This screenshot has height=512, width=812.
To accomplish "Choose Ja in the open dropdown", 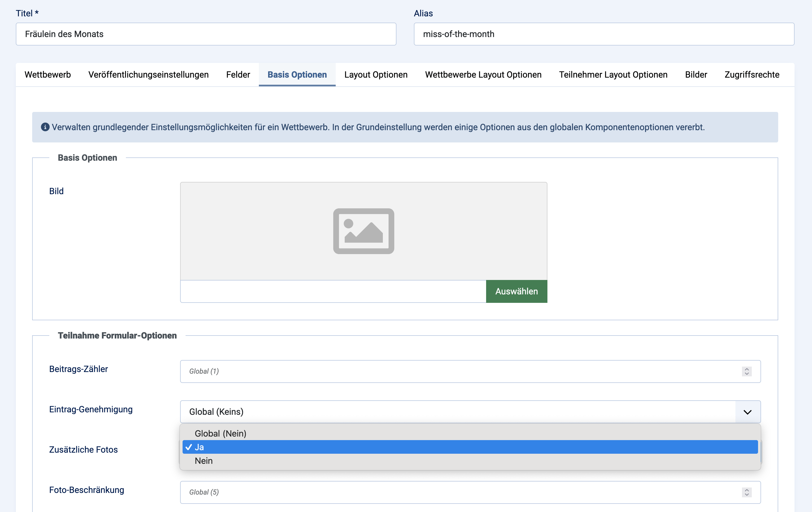I will coord(199,447).
